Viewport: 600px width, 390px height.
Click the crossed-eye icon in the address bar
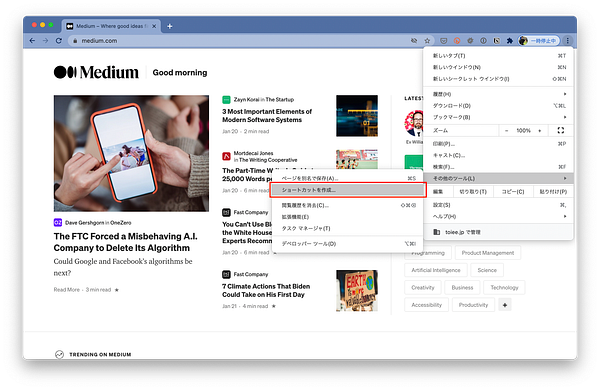coord(414,41)
